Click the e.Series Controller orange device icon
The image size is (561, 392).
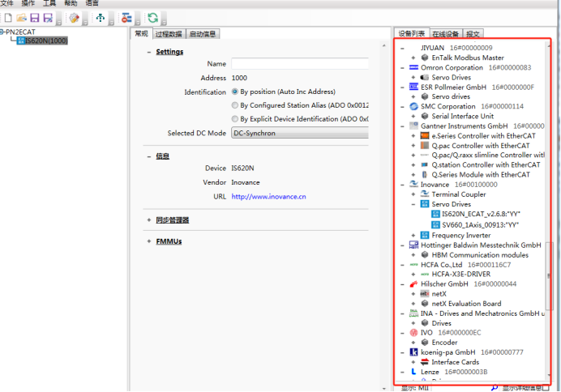point(425,135)
